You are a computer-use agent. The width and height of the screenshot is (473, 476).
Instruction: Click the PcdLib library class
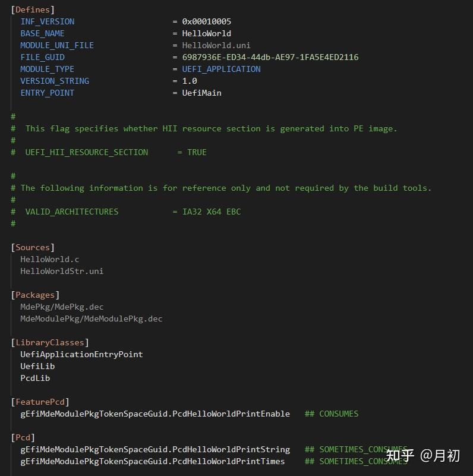(x=35, y=378)
